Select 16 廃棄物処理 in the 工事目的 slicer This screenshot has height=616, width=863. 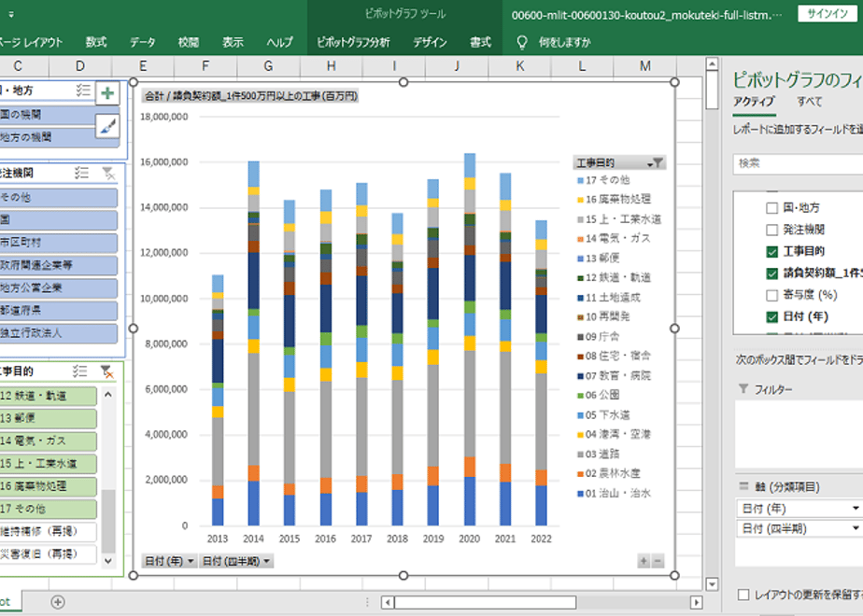[x=49, y=486]
